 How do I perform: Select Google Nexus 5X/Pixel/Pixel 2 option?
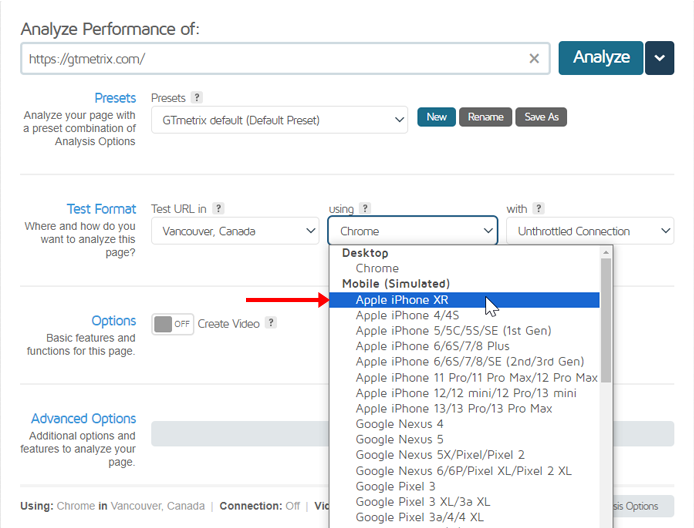click(x=465, y=455)
